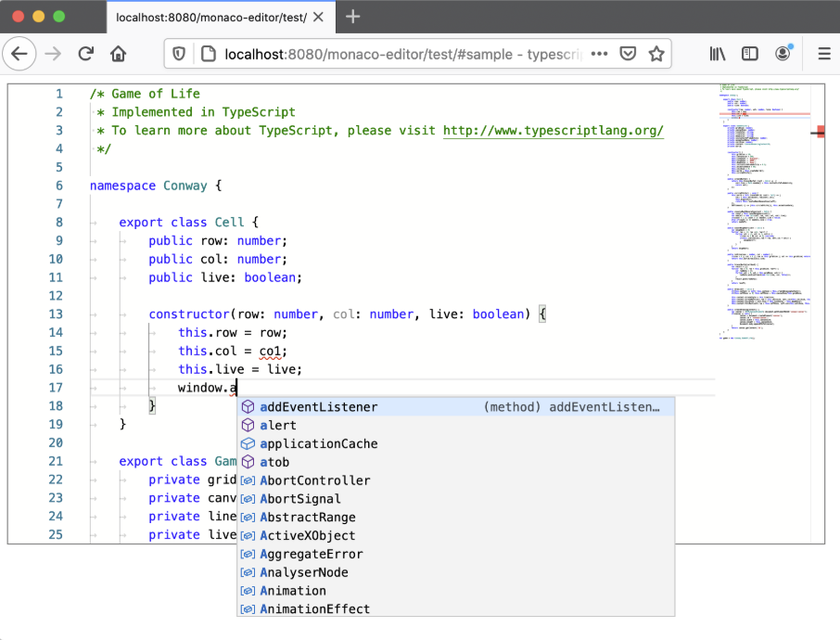Viewport: 840px width, 640px height.
Task: Open the Firefox account avatar icon
Action: [783, 54]
